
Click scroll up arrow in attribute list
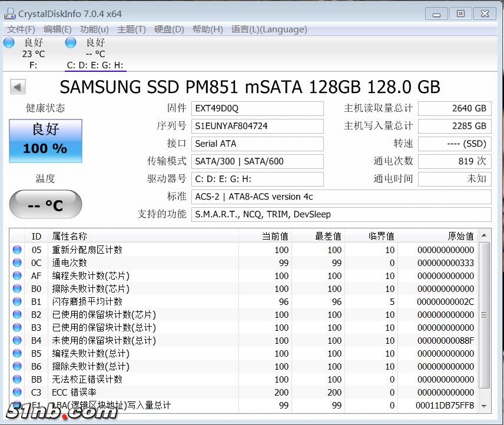(484, 236)
